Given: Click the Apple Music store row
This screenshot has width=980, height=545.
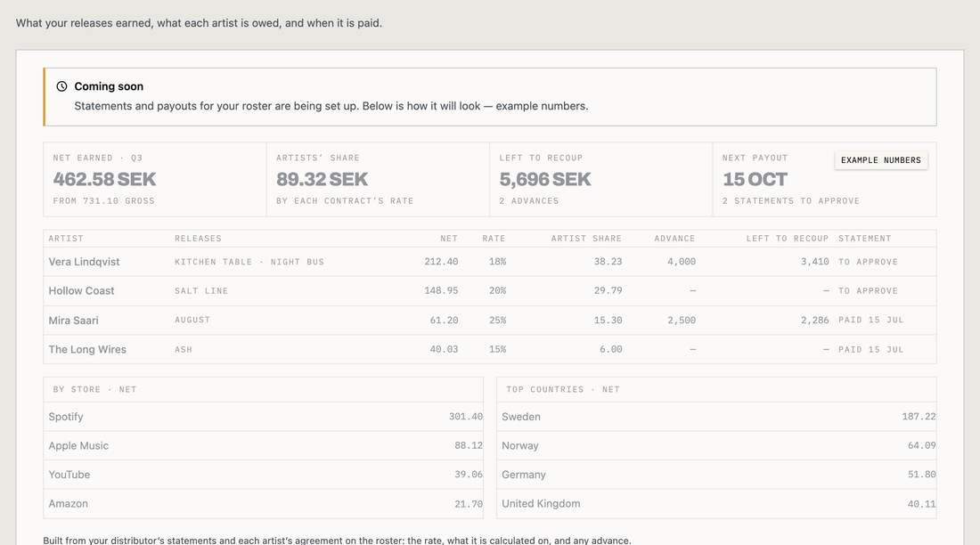Looking at the screenshot, I should pyautogui.click(x=263, y=445).
